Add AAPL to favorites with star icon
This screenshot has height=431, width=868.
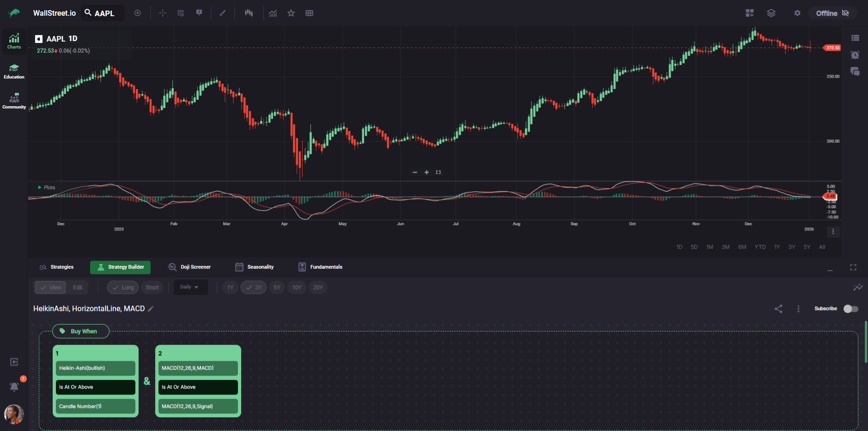[x=291, y=13]
